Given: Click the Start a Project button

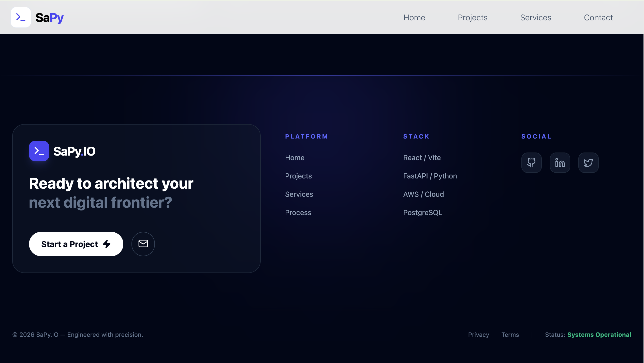Looking at the screenshot, I should [x=76, y=244].
